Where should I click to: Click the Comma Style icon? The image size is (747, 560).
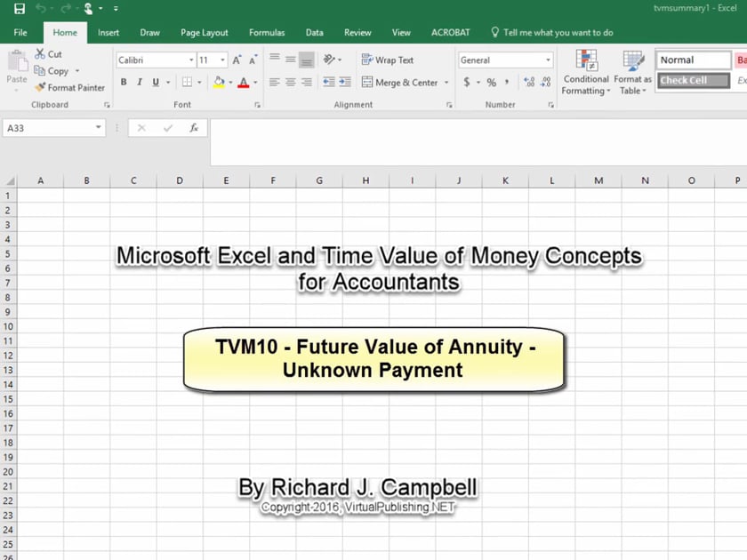507,82
